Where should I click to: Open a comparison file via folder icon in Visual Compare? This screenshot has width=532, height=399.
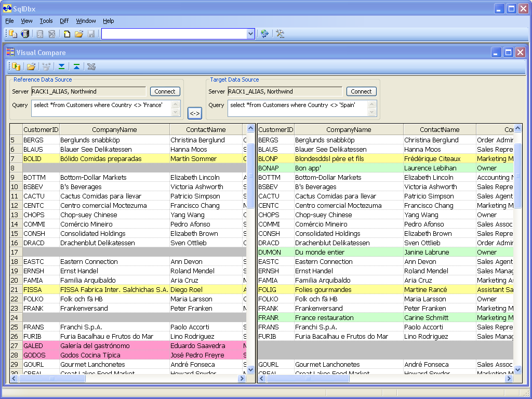click(31, 66)
